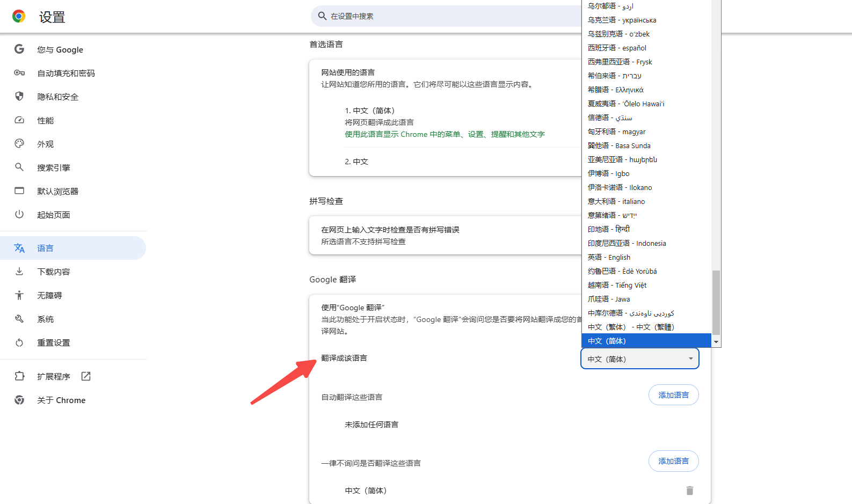Click the key icon for autofill and passwords
852x504 pixels.
click(x=19, y=73)
